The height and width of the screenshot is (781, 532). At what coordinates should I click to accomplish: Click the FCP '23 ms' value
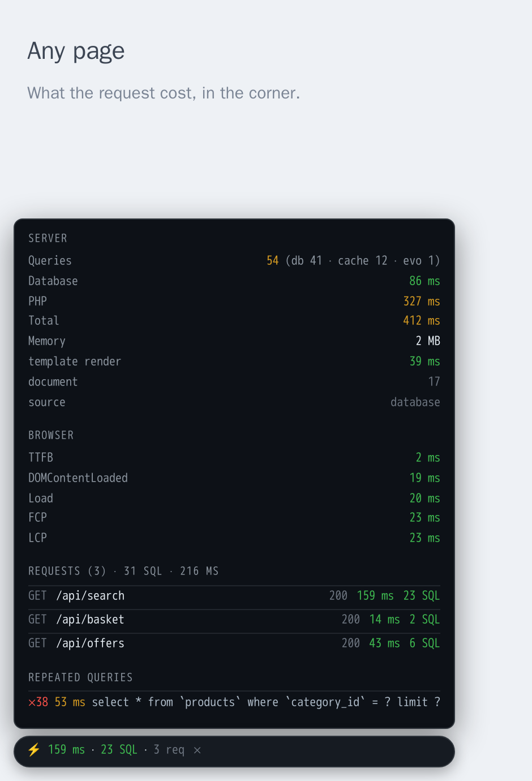pyautogui.click(x=424, y=518)
